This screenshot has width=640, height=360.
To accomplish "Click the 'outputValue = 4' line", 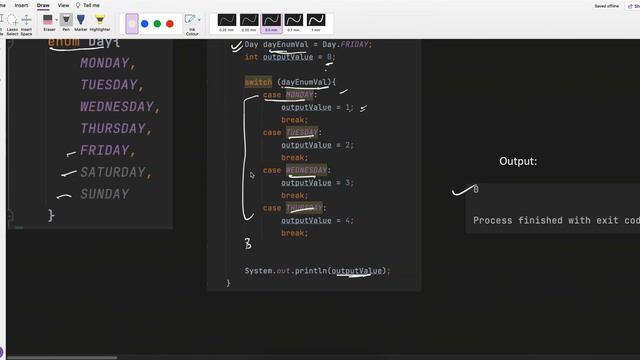I will (x=317, y=221).
